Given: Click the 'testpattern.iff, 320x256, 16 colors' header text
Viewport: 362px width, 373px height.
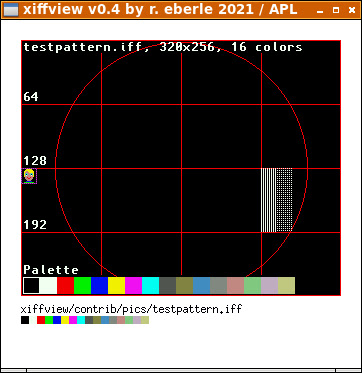Looking at the screenshot, I should [163, 47].
